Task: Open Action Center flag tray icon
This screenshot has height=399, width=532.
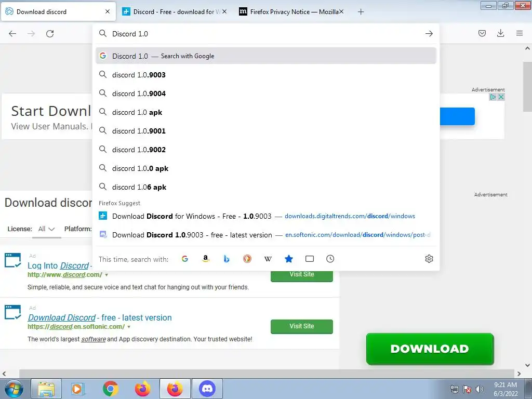Action: (467, 389)
